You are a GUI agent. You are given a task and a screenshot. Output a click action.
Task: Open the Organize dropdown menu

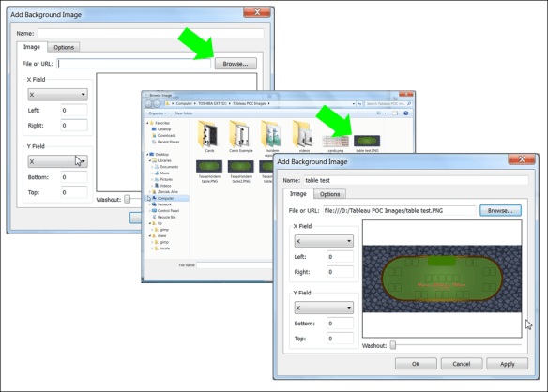click(158, 113)
